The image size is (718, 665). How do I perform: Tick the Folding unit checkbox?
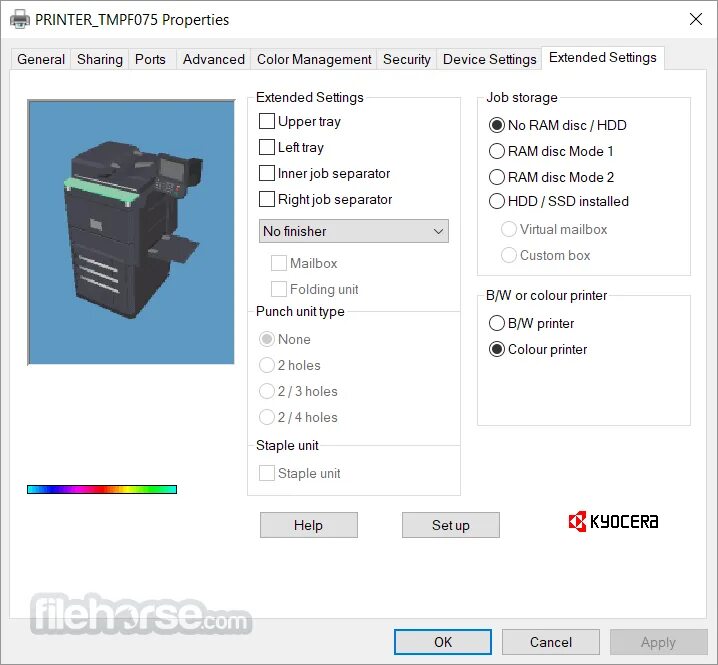click(x=278, y=289)
